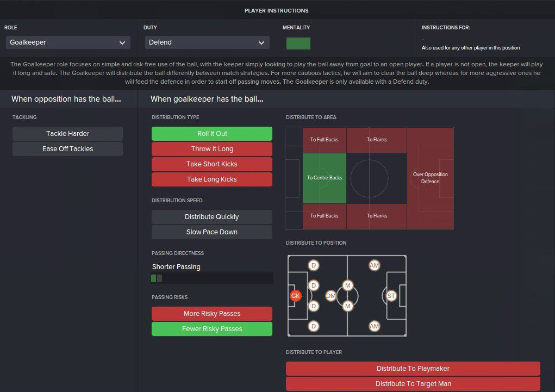Select the lower M midfielder marker
555x392 pixels.
click(347, 306)
